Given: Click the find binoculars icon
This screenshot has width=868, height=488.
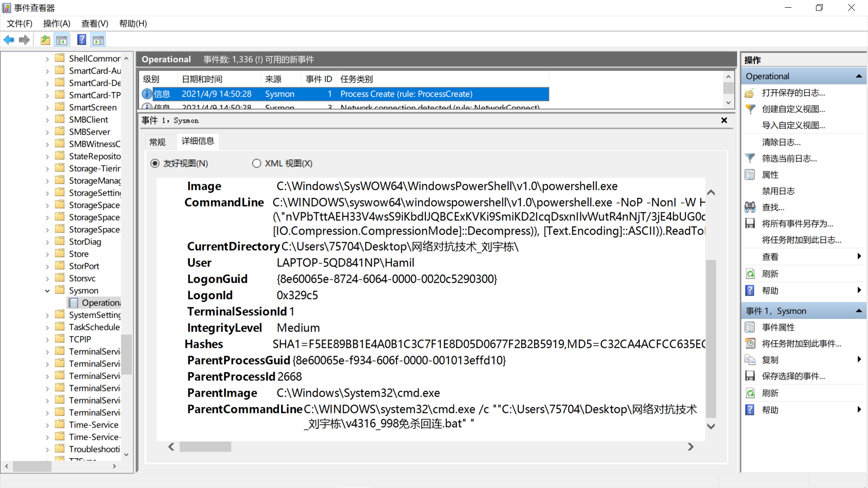Looking at the screenshot, I should (x=750, y=207).
